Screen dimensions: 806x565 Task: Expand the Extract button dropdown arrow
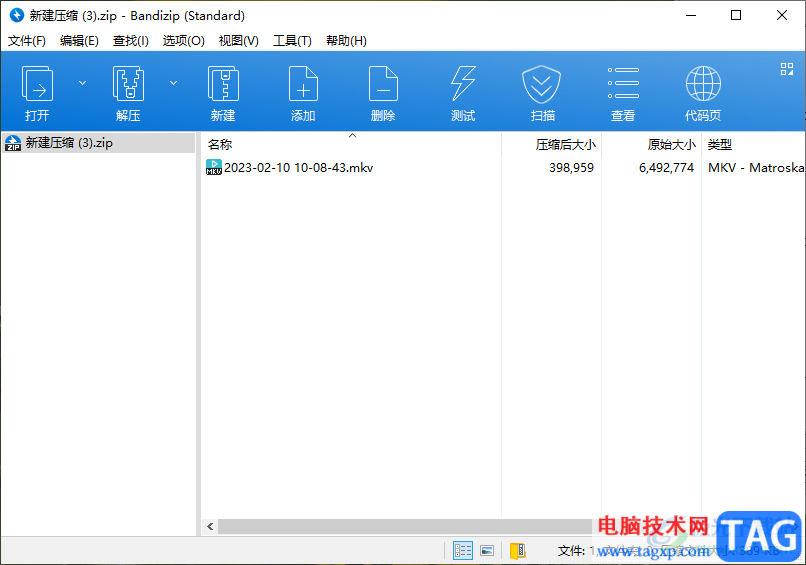coord(174,83)
